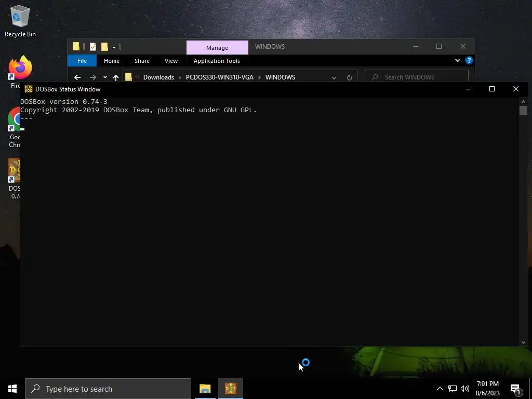Go up one folder level in Explorer

pyautogui.click(x=116, y=77)
